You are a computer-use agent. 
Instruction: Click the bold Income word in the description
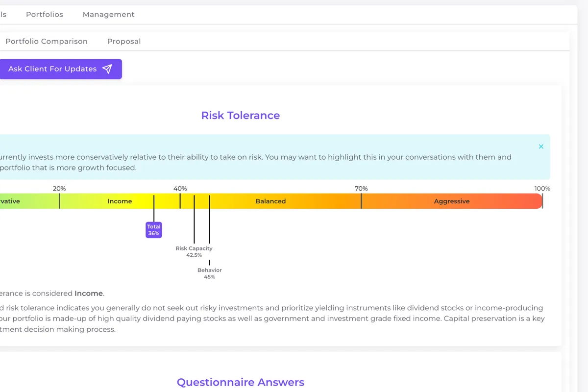pyautogui.click(x=89, y=294)
